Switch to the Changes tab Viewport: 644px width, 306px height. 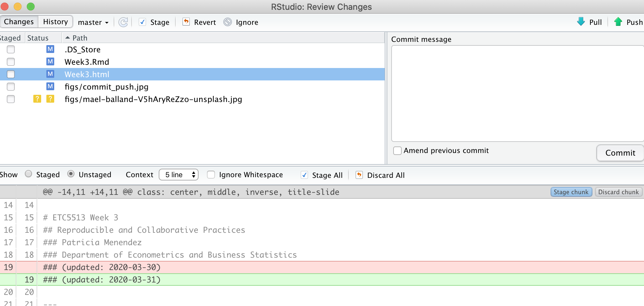click(x=19, y=22)
